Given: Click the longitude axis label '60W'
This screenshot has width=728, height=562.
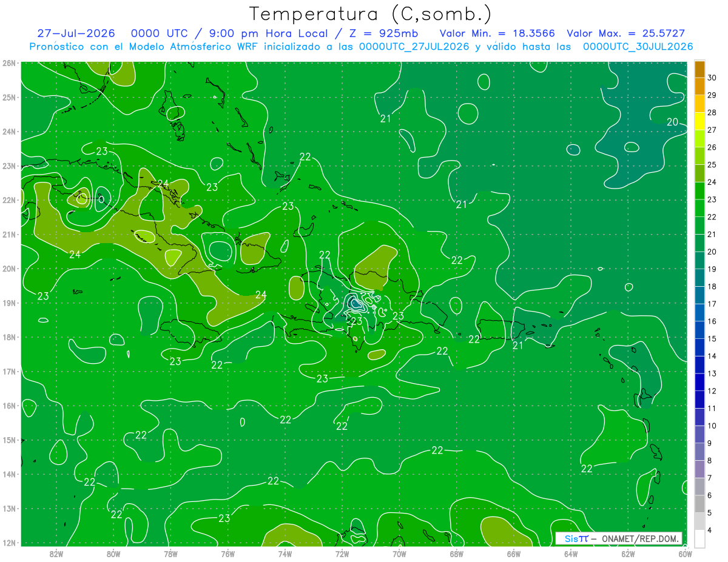Looking at the screenshot, I should pos(685,553).
